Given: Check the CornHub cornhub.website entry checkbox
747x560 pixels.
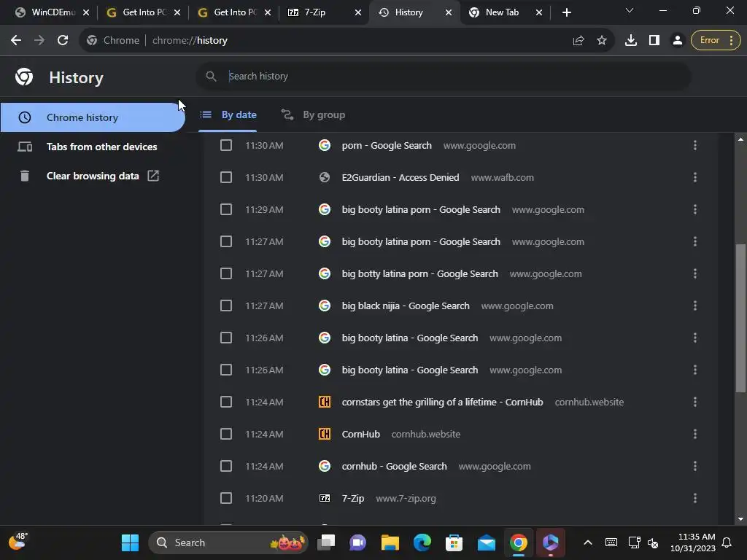Looking at the screenshot, I should click(226, 434).
